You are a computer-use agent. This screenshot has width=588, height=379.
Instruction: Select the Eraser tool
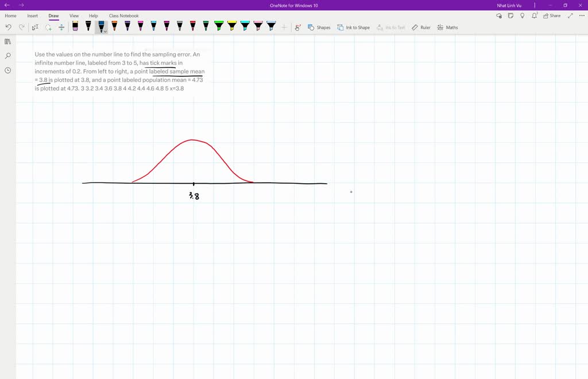pyautogui.click(x=75, y=26)
